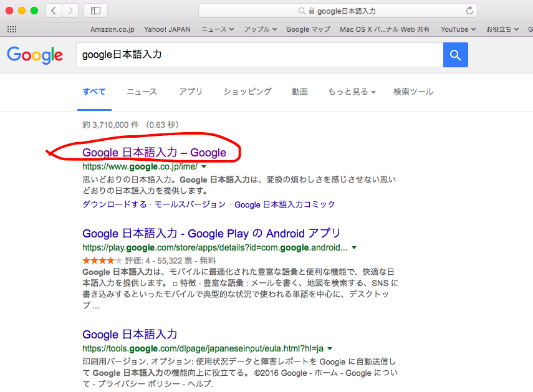Click the Safari forward navigation arrow
Screen dimensions: 533x392
pos(70,11)
